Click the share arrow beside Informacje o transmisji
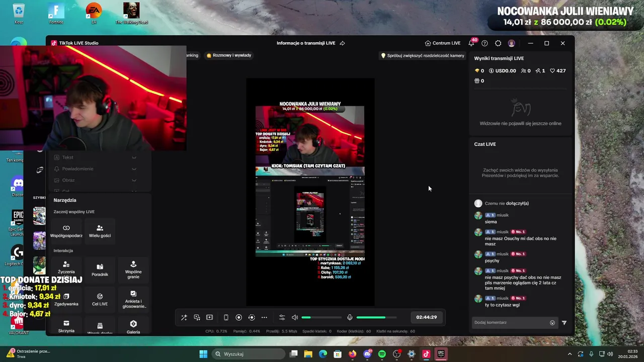644x362 pixels. point(342,43)
